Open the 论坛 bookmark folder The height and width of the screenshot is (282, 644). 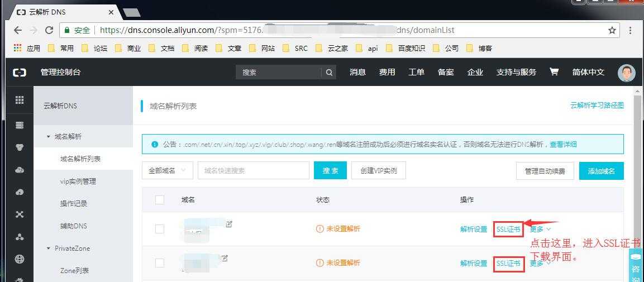tap(94, 48)
